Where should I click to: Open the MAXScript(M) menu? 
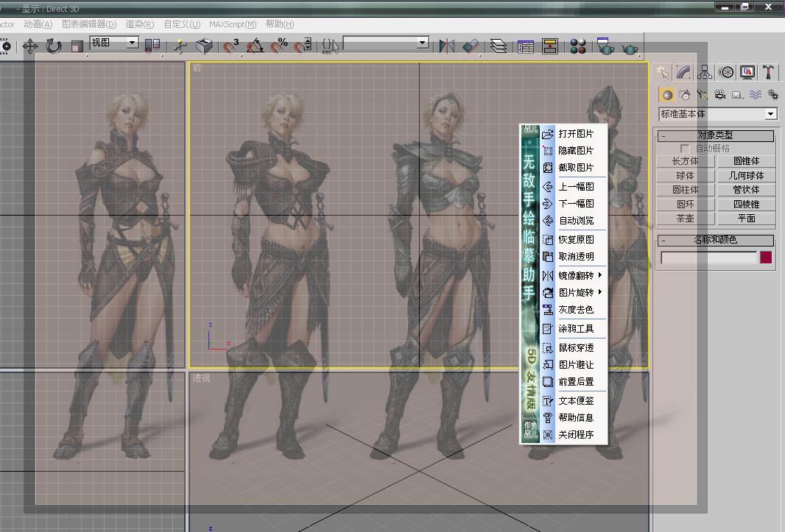[x=233, y=24]
